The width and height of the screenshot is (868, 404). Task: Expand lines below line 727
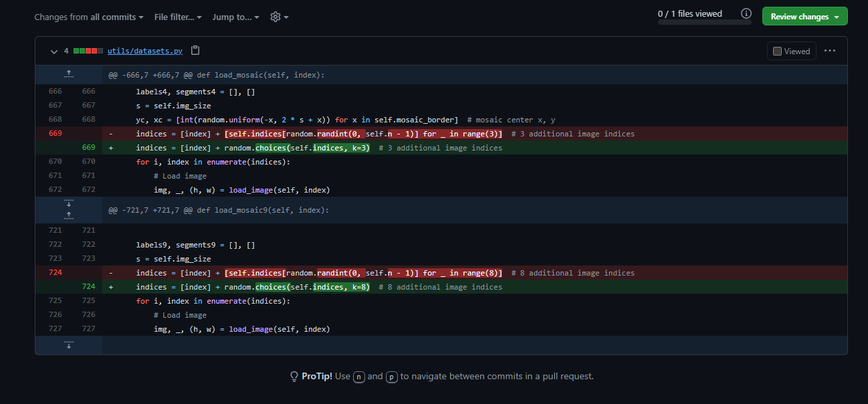click(x=68, y=345)
